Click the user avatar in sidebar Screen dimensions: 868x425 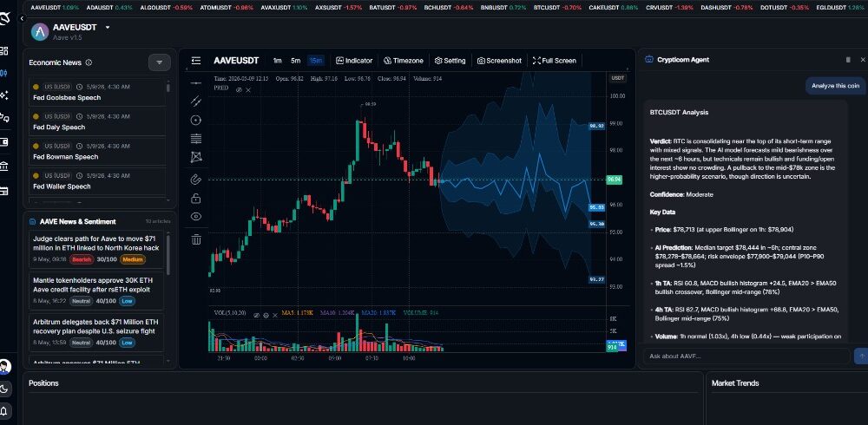(x=4, y=366)
